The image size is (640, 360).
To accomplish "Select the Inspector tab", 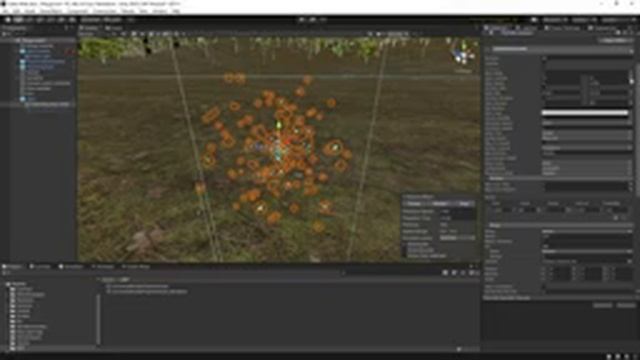I will click(x=496, y=28).
